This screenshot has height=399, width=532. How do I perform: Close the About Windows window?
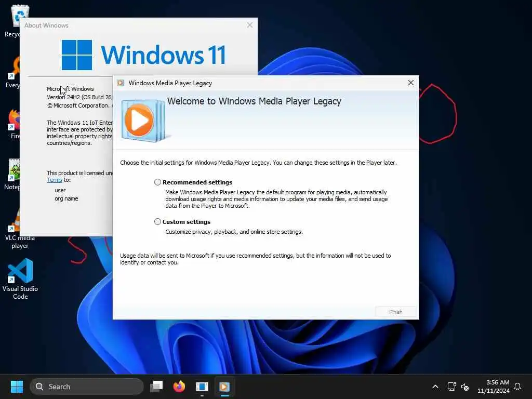250,25
